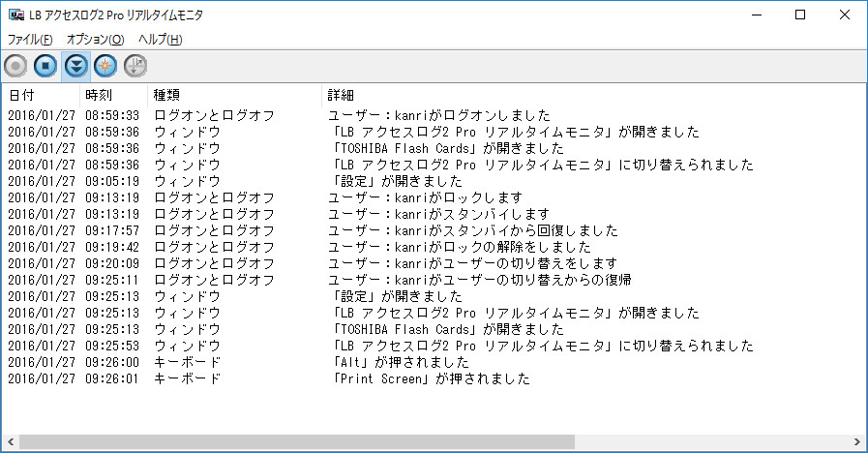
Task: Click the 時刻 column header
Action: tap(113, 95)
